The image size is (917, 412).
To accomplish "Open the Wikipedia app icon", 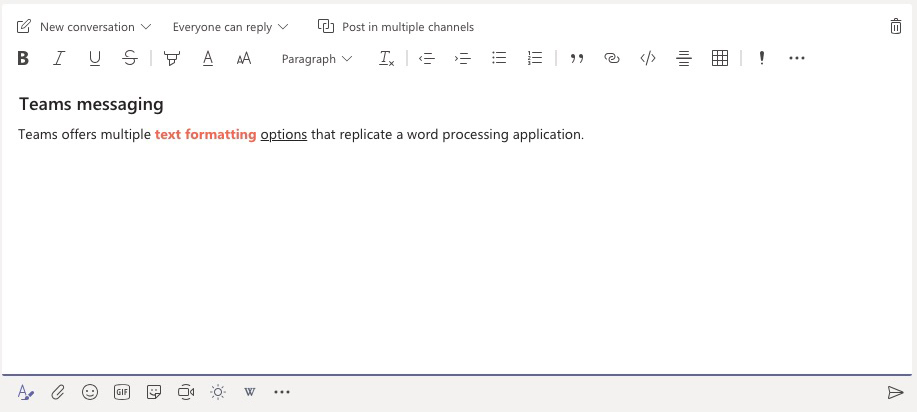I will (x=250, y=392).
